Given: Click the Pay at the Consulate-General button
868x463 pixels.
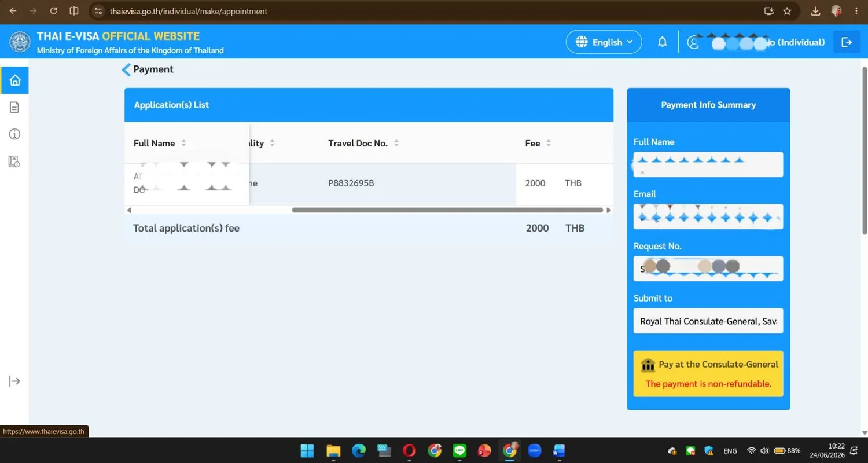Looking at the screenshot, I should tap(708, 373).
